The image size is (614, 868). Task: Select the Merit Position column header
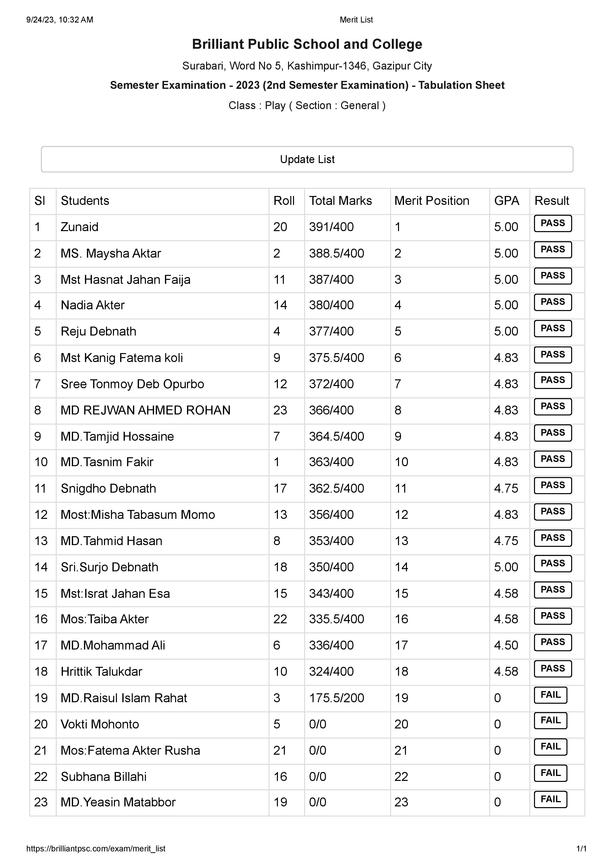click(432, 200)
